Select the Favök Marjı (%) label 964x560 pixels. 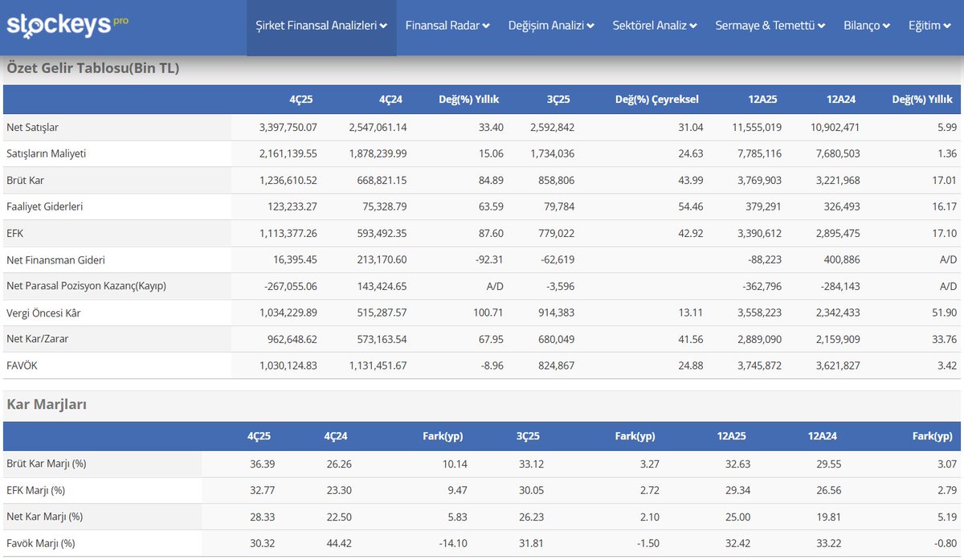pos(40,543)
